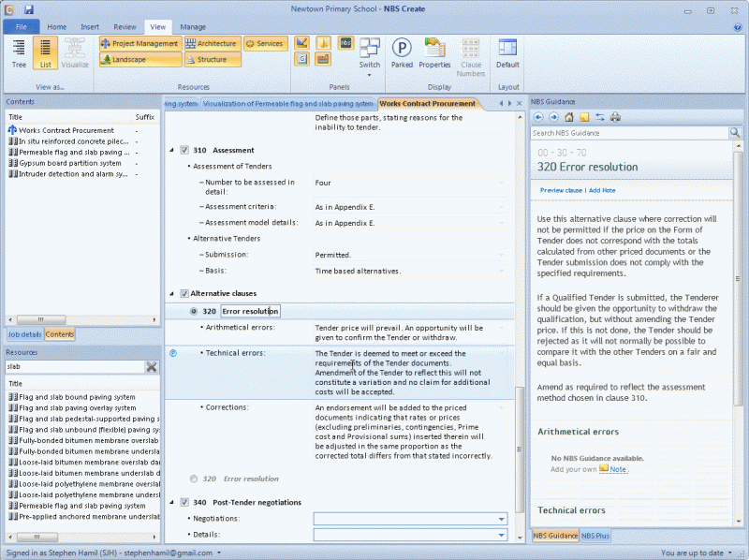
Task: Open the Negotiations dropdown
Action: tap(501, 517)
